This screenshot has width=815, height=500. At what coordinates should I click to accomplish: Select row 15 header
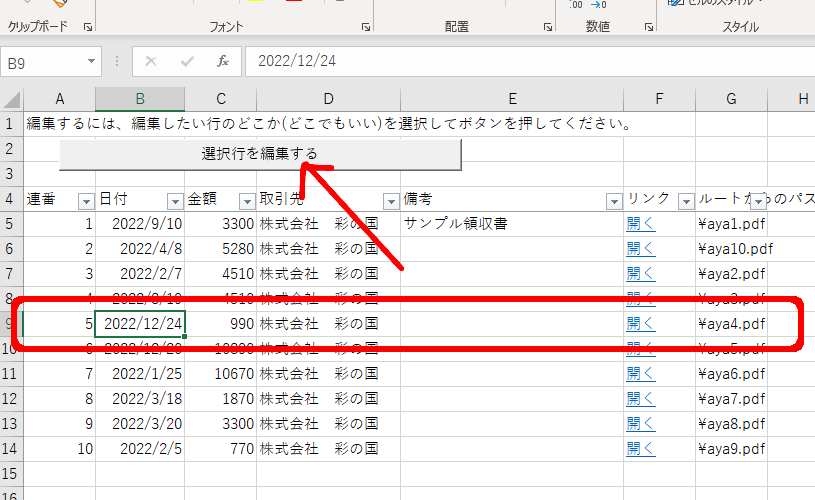pos(10,473)
